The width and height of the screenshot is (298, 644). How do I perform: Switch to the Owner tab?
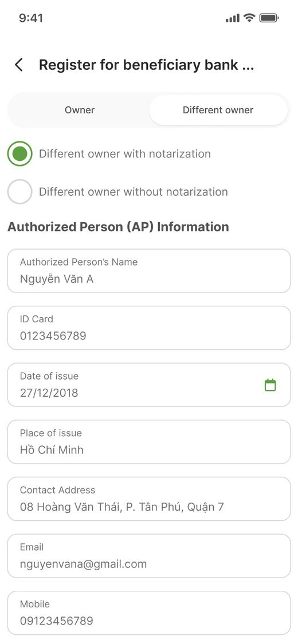[80, 110]
